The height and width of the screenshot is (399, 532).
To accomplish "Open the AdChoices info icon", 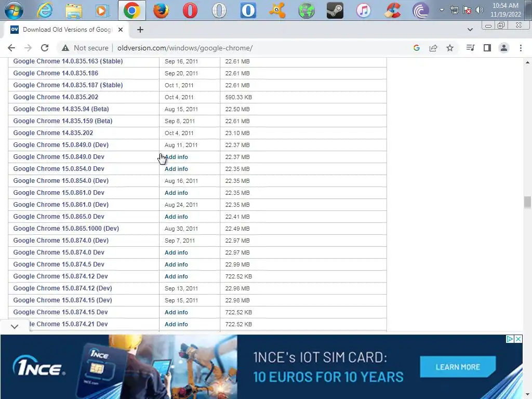I will [x=510, y=339].
